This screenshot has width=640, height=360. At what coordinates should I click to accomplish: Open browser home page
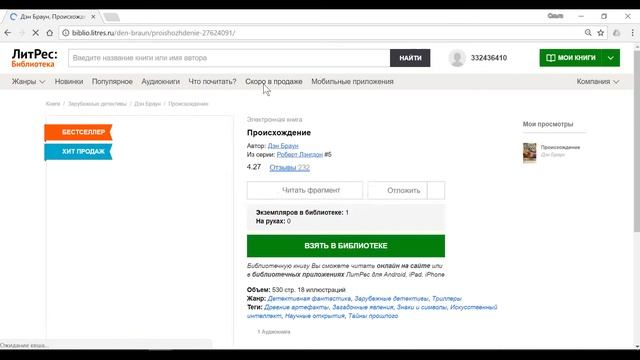[x=49, y=33]
